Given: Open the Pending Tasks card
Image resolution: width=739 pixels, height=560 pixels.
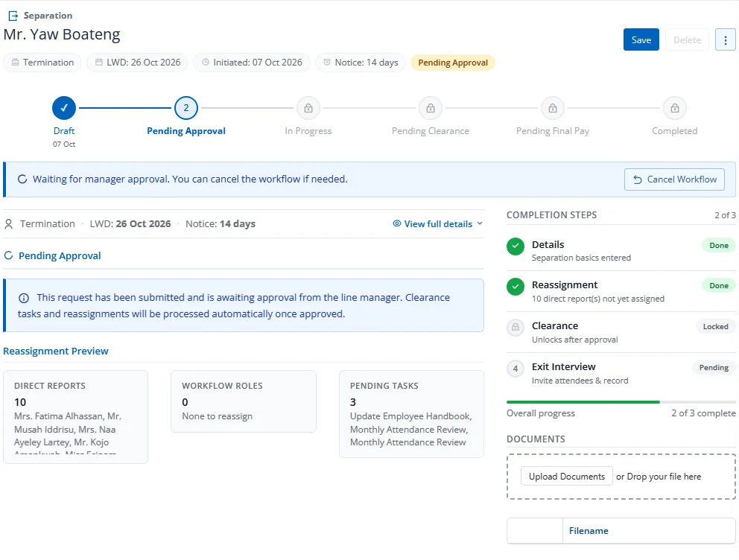Looking at the screenshot, I should click(x=411, y=414).
